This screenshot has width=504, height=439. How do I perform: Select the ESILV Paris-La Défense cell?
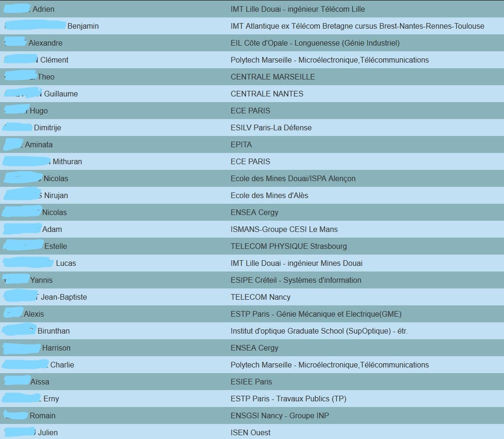pos(271,128)
